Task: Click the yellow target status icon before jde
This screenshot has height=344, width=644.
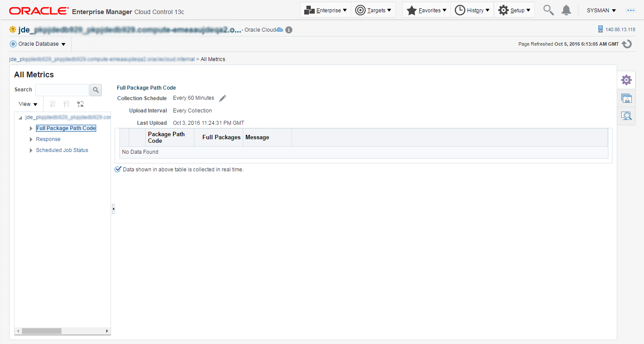Action: 13,30
